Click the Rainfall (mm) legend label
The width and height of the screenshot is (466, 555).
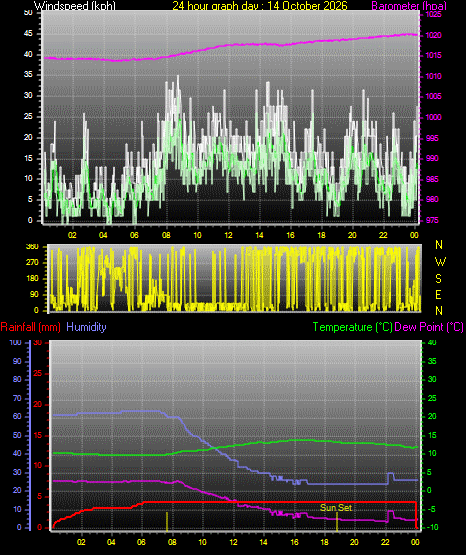pyautogui.click(x=30, y=327)
